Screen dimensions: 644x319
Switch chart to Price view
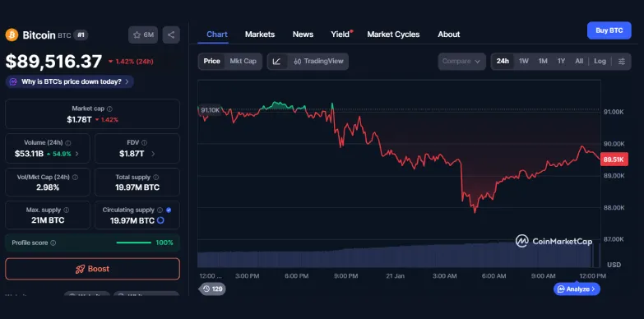pyautogui.click(x=212, y=61)
